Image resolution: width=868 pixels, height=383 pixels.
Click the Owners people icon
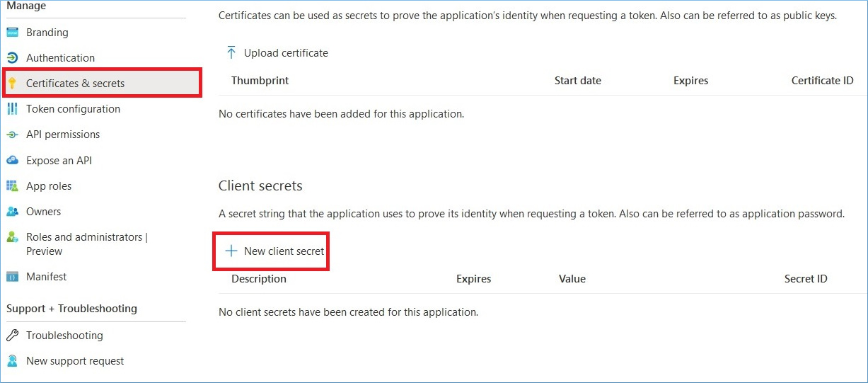tap(12, 212)
